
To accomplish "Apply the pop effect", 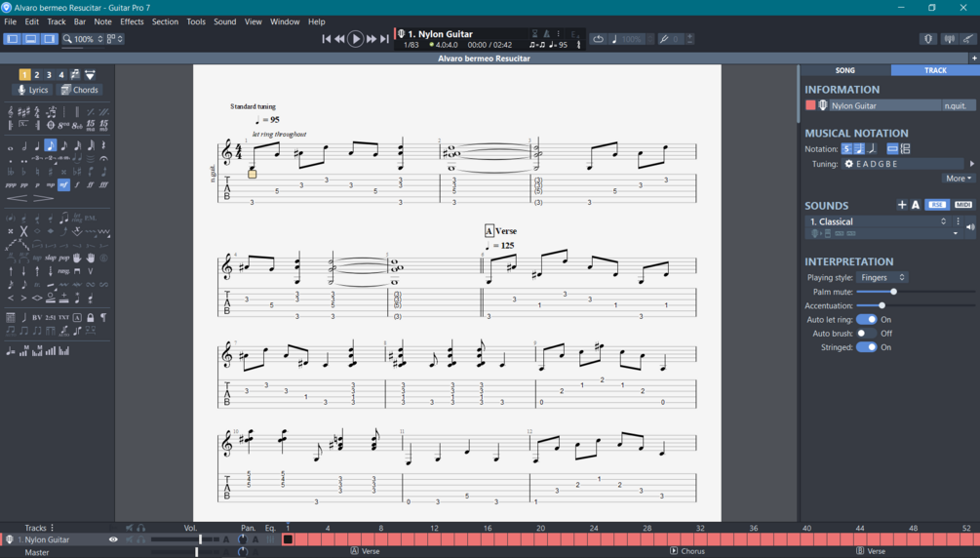I will click(63, 258).
